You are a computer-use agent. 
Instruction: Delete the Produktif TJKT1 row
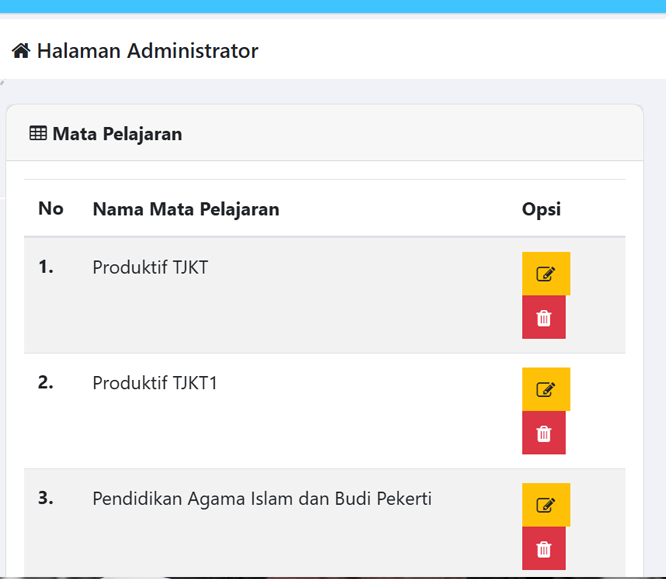coord(544,433)
